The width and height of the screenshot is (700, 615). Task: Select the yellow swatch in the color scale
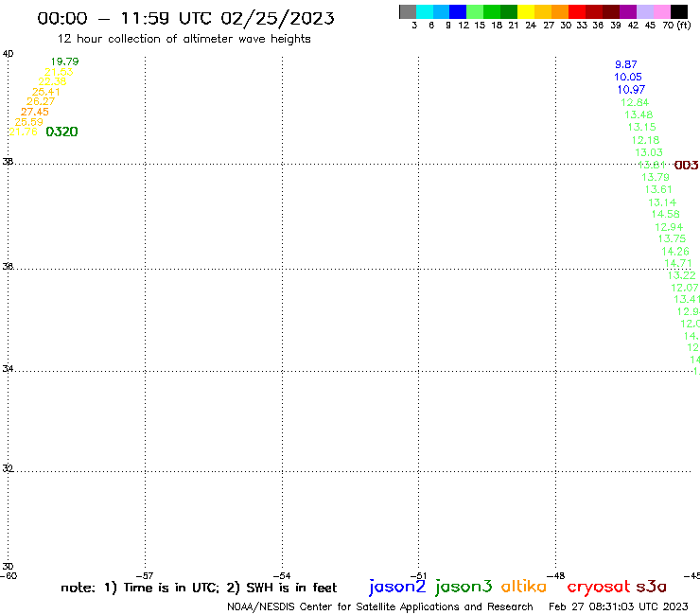point(526,11)
